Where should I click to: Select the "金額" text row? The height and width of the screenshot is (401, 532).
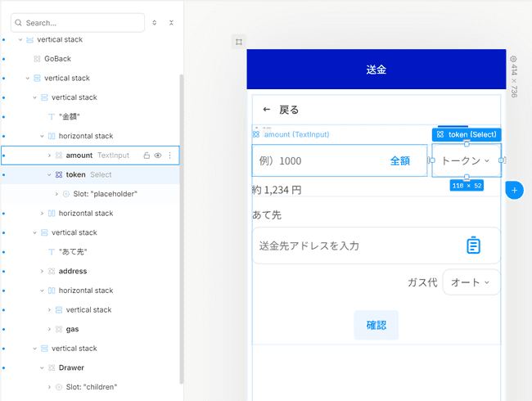click(90, 117)
